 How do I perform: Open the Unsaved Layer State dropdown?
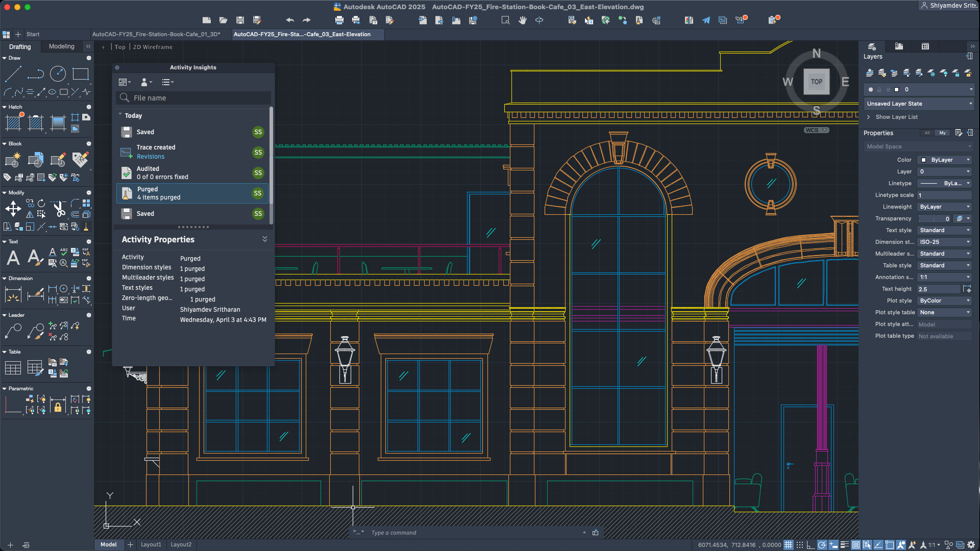[x=918, y=104]
